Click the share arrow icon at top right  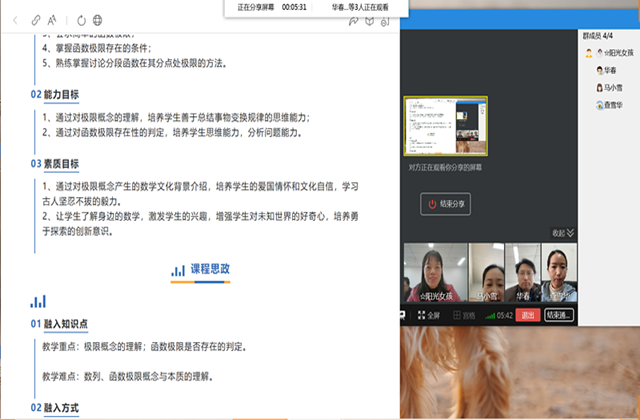point(354,19)
